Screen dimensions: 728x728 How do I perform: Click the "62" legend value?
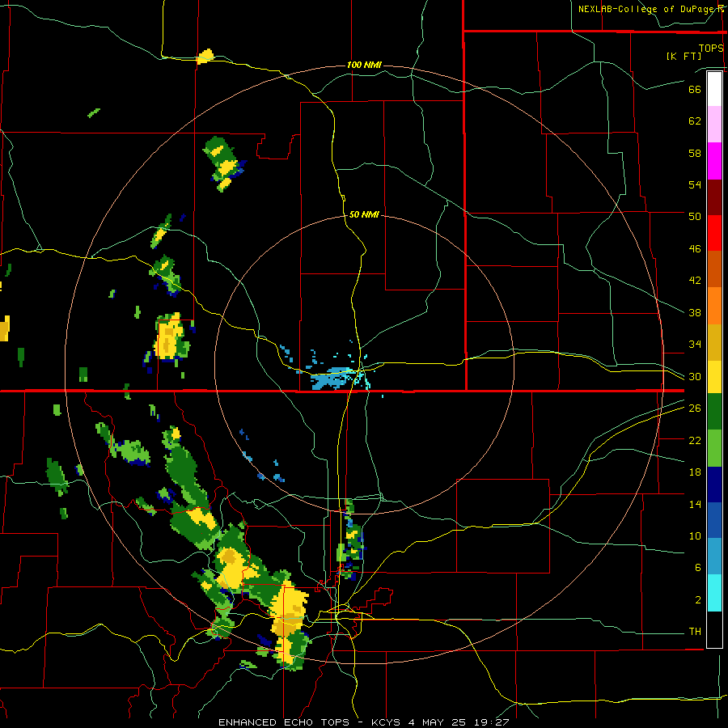click(695, 121)
